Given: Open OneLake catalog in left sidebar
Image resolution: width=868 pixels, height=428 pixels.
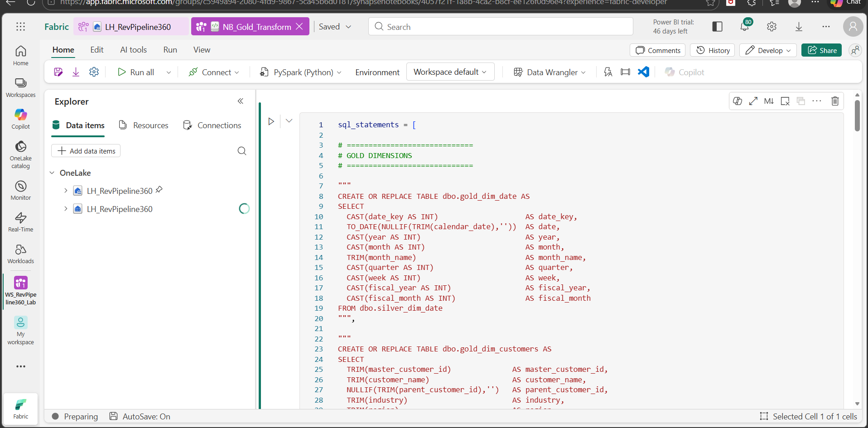Looking at the screenshot, I should click(x=21, y=154).
